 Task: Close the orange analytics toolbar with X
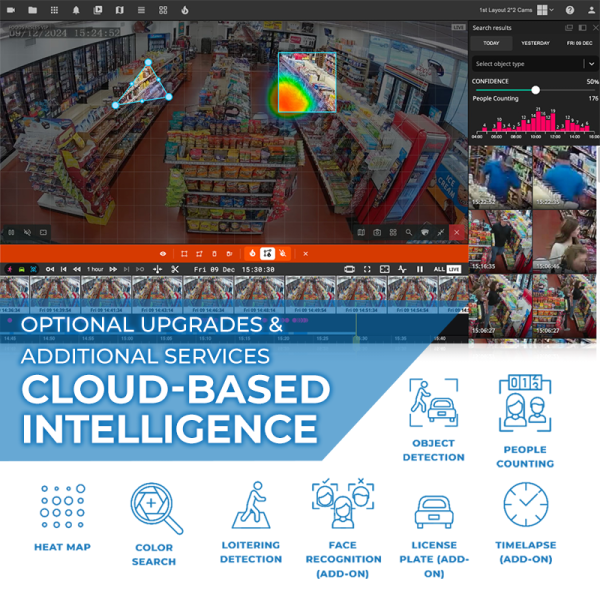click(306, 254)
